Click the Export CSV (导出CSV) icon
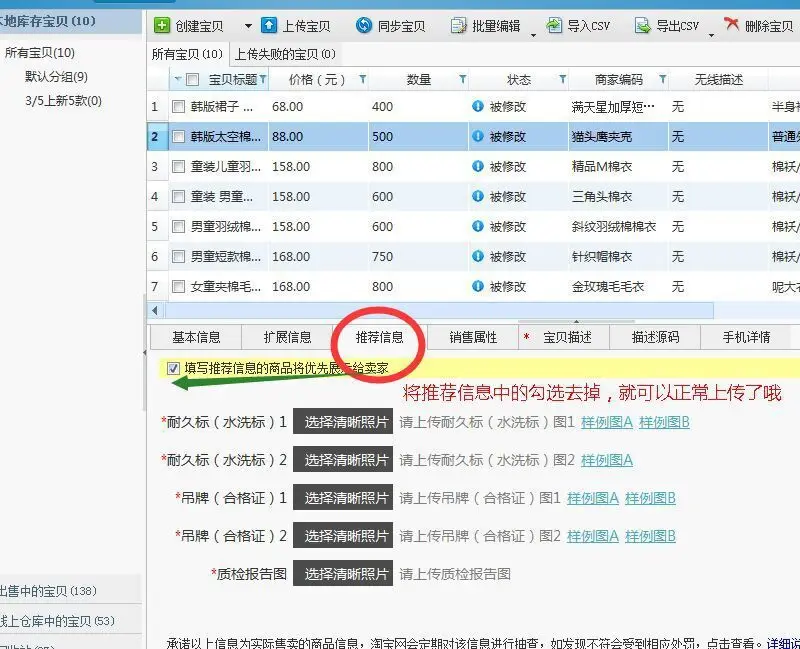Viewport: 800px width, 649px height. [x=642, y=25]
